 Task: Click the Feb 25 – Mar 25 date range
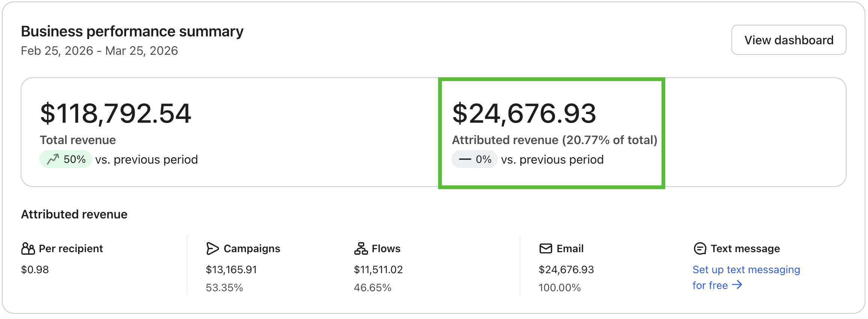click(99, 51)
